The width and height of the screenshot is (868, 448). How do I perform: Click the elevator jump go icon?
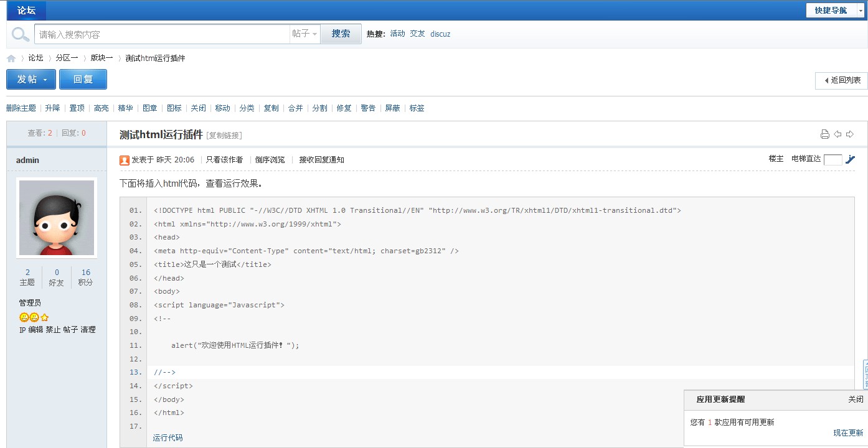point(851,160)
